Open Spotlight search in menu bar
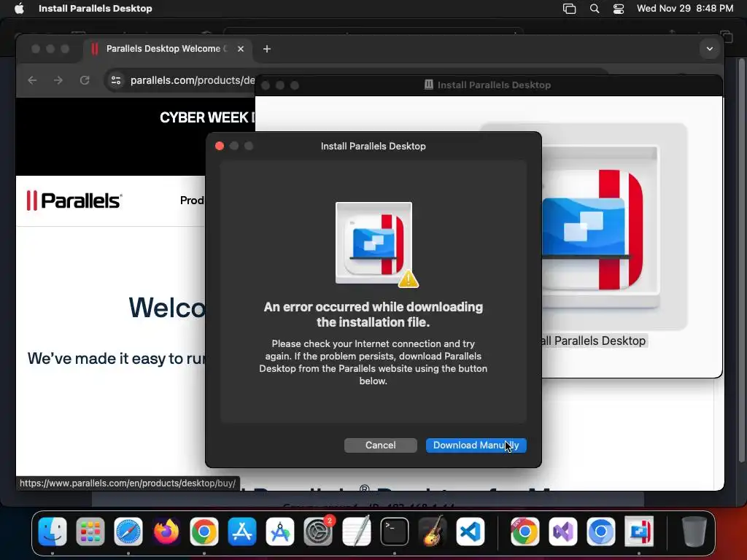Image resolution: width=747 pixels, height=560 pixels. [x=594, y=9]
